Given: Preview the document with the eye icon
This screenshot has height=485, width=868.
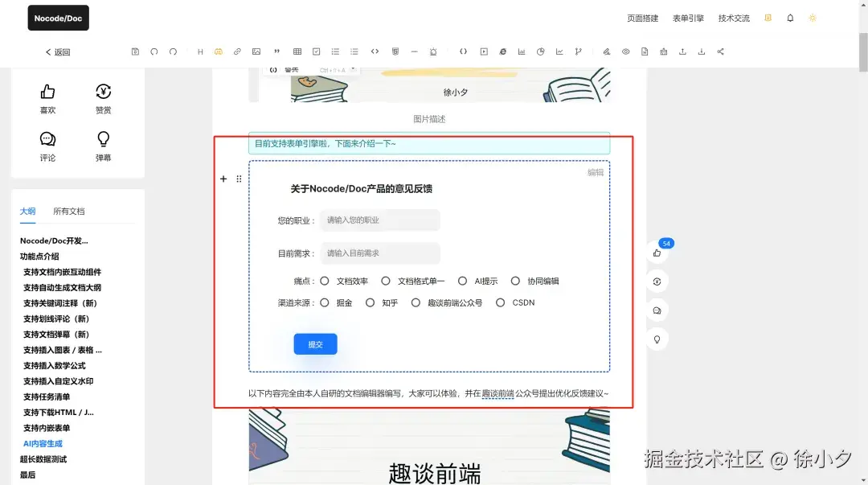Looking at the screenshot, I should click(x=626, y=51).
